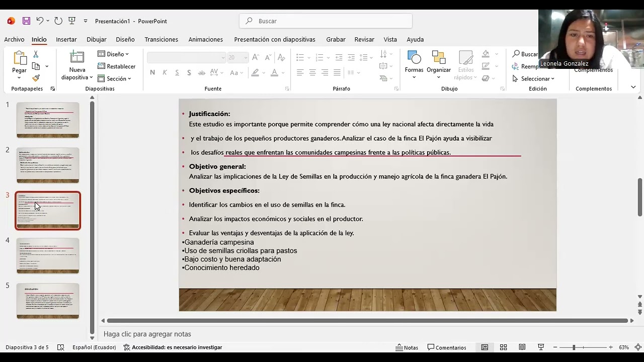Copy selection with the copy icon
This screenshot has height=362, width=644.
(36, 66)
